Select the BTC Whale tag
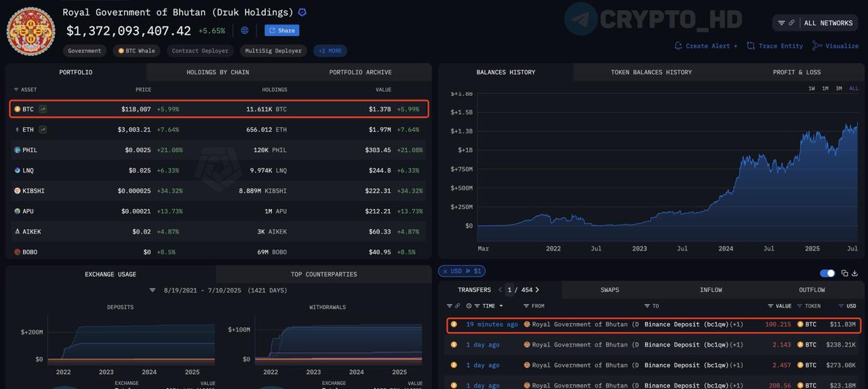 tap(136, 51)
